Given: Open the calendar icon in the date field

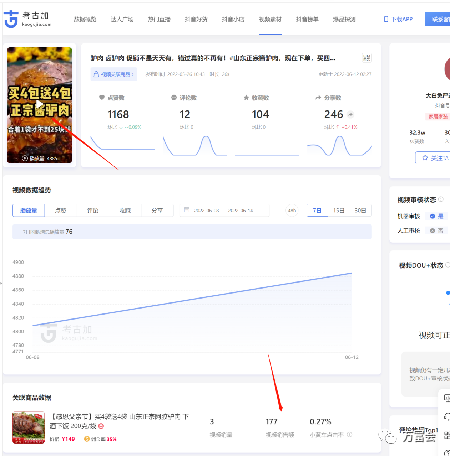Looking at the screenshot, I should [186, 210].
